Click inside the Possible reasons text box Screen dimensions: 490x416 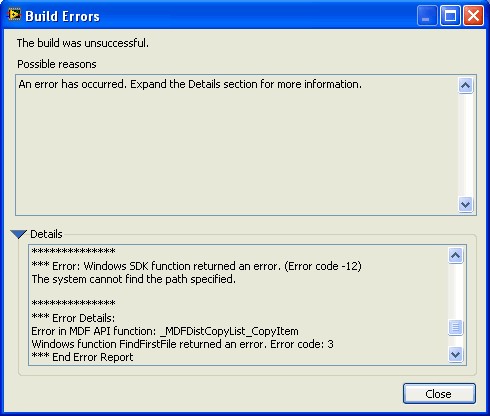click(237, 145)
